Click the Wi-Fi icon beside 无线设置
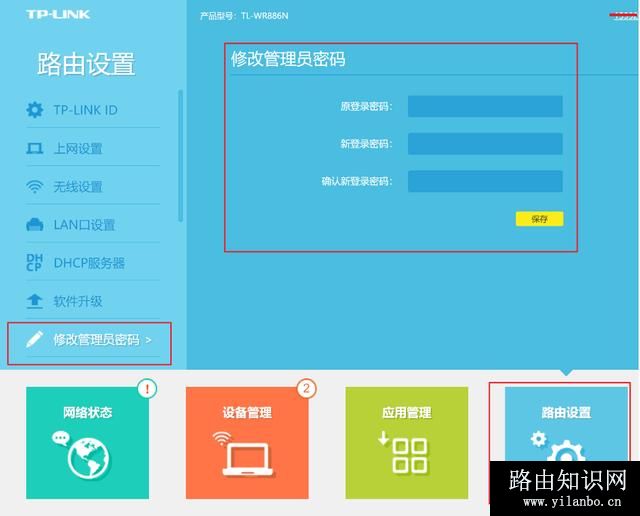The height and width of the screenshot is (516, 640). pos(35,187)
